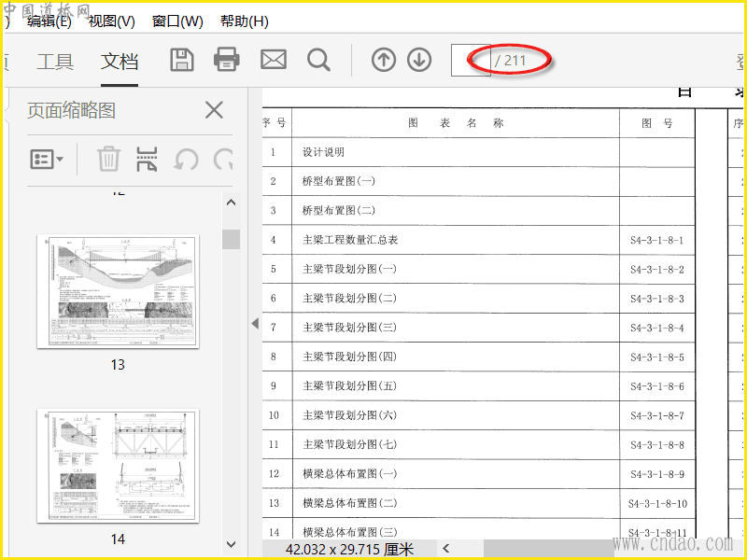Close the 页面缩略图 panel
The height and width of the screenshot is (560, 747).
(x=215, y=110)
